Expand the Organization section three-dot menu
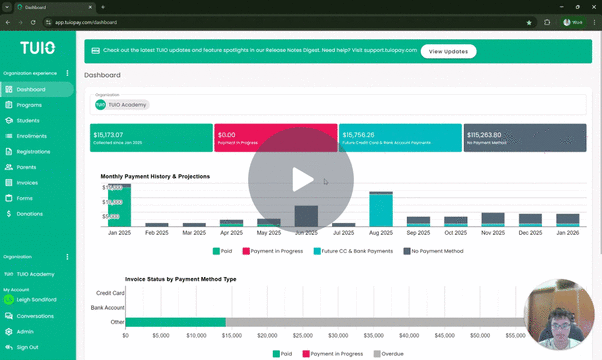 click(x=67, y=257)
